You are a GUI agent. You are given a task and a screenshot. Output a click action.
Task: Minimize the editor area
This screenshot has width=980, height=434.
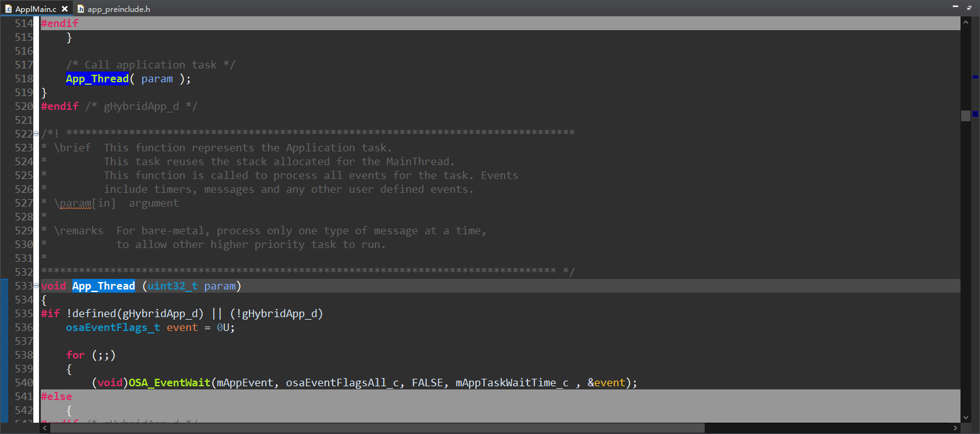[x=955, y=6]
